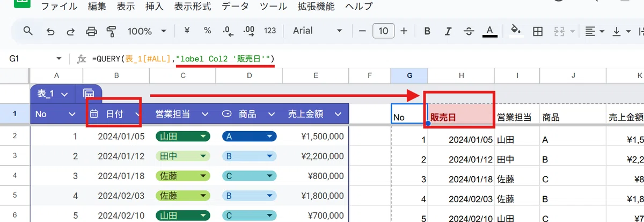Open 田中 chip dropdown in row 3

(x=203, y=156)
